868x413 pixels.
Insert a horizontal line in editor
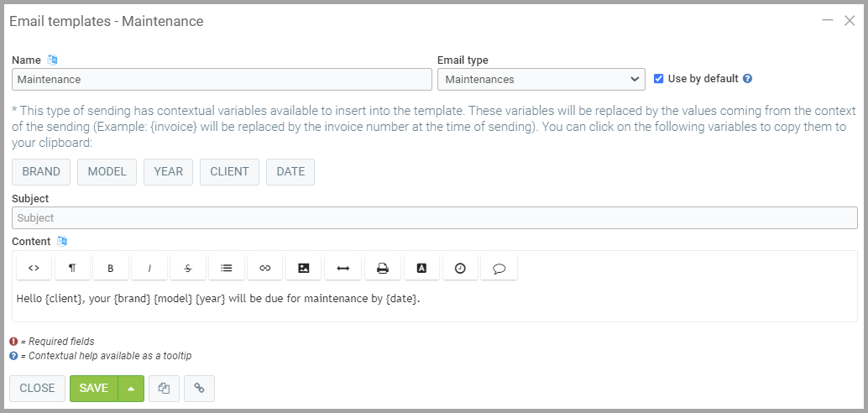(x=342, y=268)
